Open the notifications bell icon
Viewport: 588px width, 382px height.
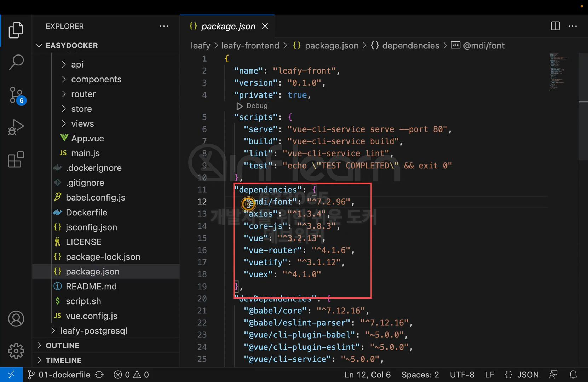point(573,375)
